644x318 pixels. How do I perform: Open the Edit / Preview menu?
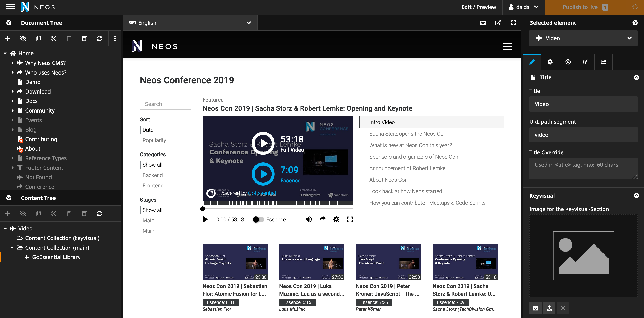479,7
